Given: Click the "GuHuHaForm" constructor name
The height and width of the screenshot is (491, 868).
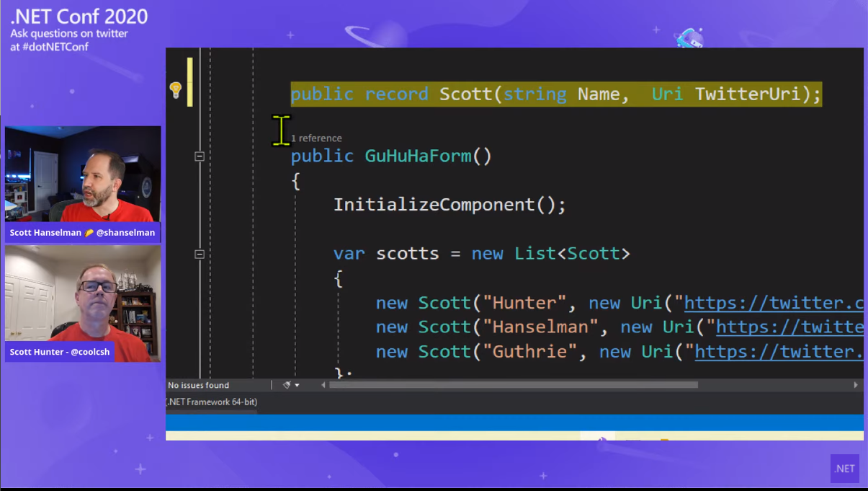Looking at the screenshot, I should (x=418, y=156).
